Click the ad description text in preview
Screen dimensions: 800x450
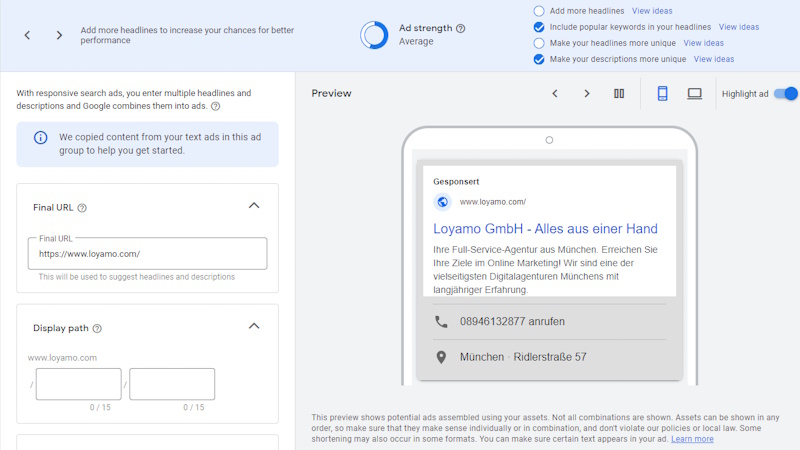[545, 270]
